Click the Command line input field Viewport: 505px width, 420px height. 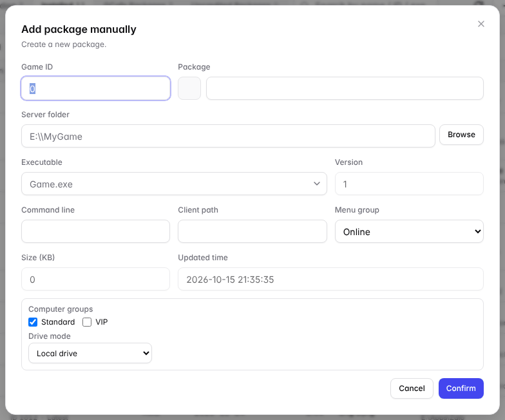point(95,231)
